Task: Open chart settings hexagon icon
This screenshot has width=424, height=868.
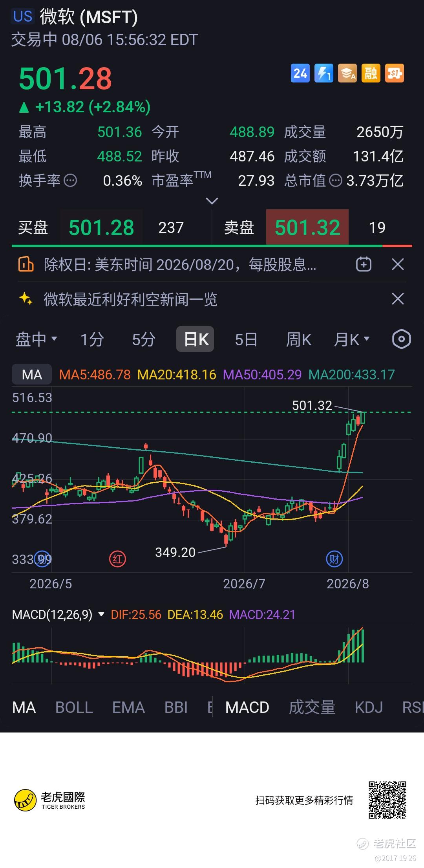Action: [x=402, y=339]
